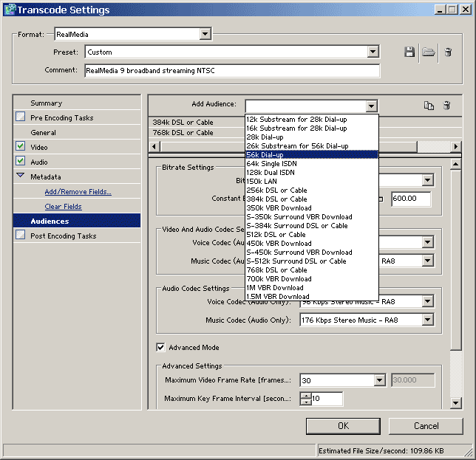Choose 150k LAN audience
The width and height of the screenshot is (476, 460).
[312, 182]
